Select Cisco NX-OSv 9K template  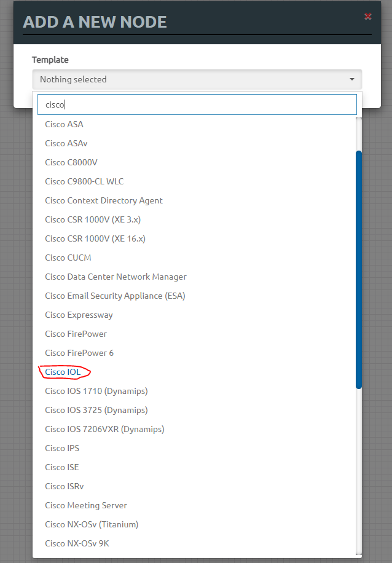pyautogui.click(x=77, y=543)
